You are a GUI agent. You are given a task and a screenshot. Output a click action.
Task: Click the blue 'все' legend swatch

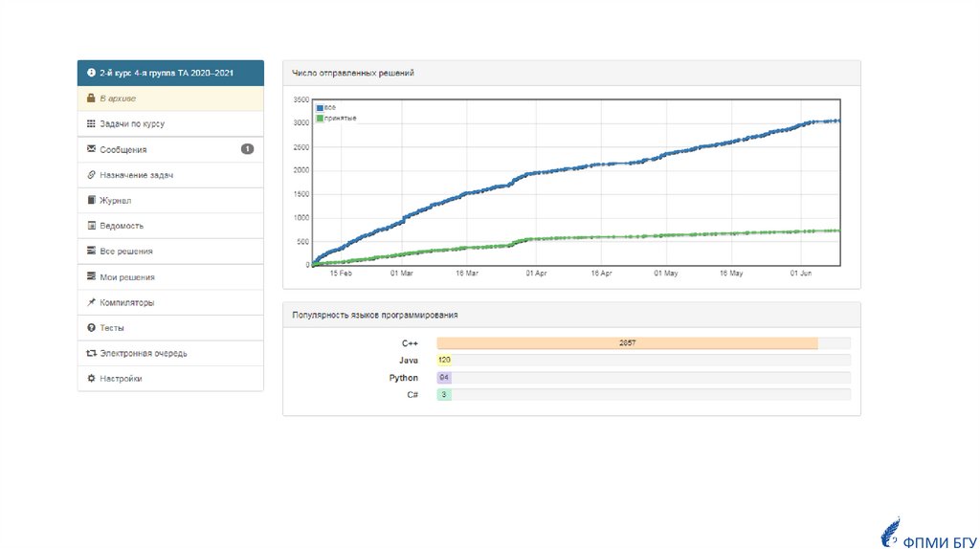pyautogui.click(x=320, y=107)
